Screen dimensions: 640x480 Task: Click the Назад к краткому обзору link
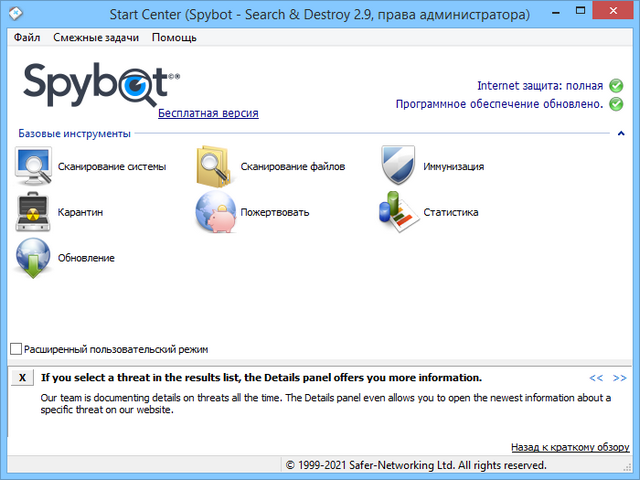(x=568, y=447)
